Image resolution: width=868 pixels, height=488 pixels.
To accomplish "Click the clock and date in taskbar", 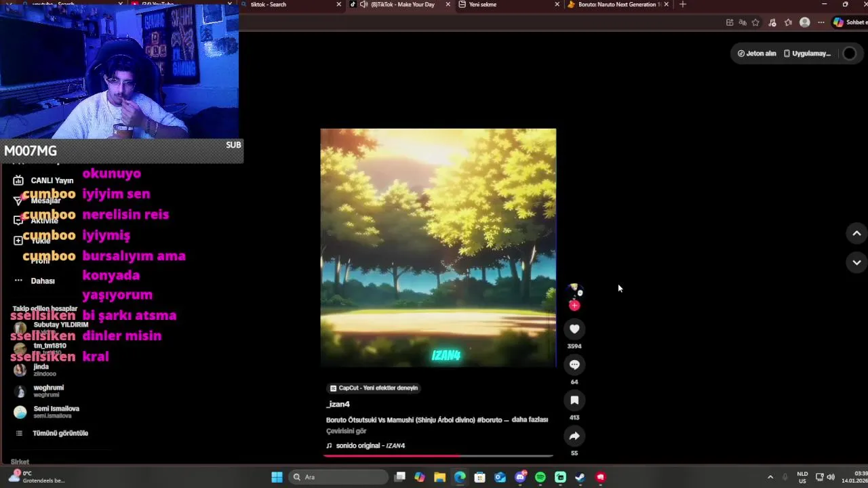I will pos(854,477).
